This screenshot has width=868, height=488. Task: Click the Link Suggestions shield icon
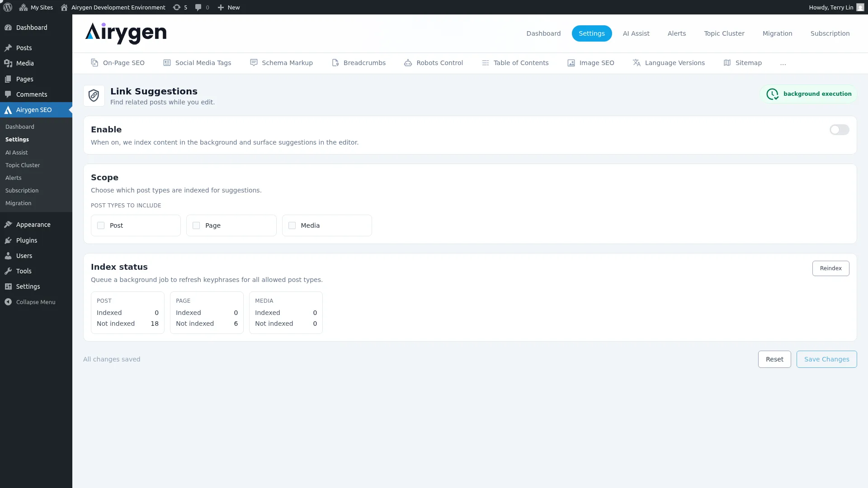[x=94, y=96]
